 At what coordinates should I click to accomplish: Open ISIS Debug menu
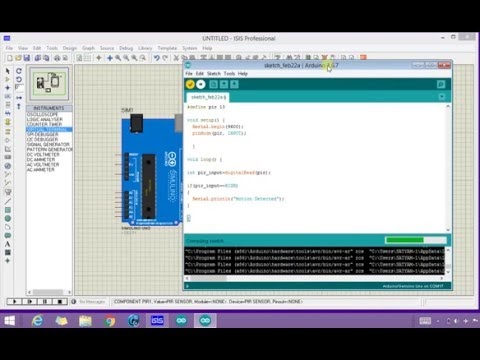(126, 48)
